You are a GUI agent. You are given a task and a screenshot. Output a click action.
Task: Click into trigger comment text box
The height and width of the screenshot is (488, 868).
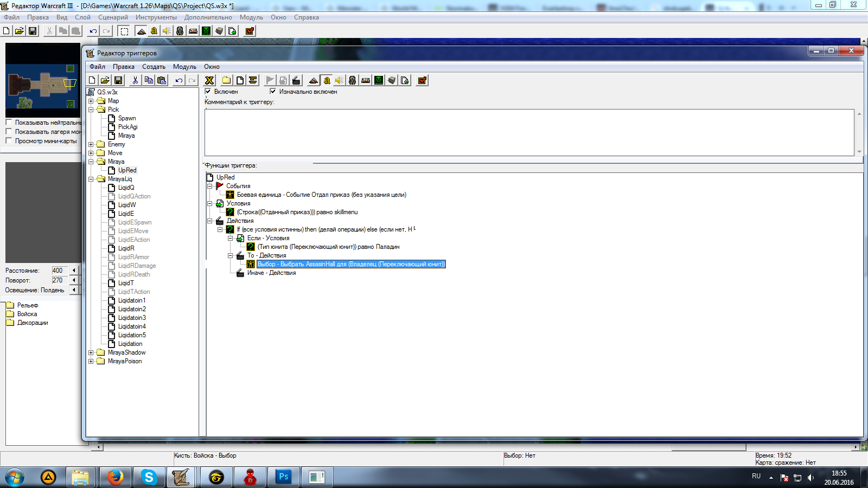529,132
